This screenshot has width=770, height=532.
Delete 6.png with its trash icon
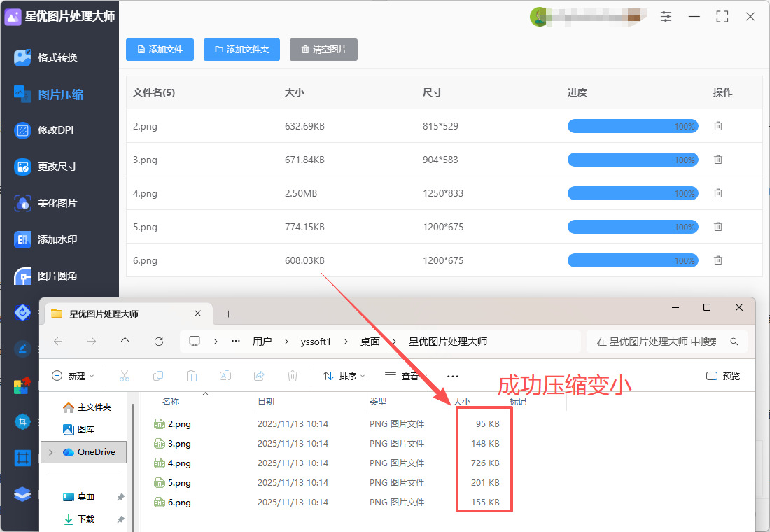718,260
